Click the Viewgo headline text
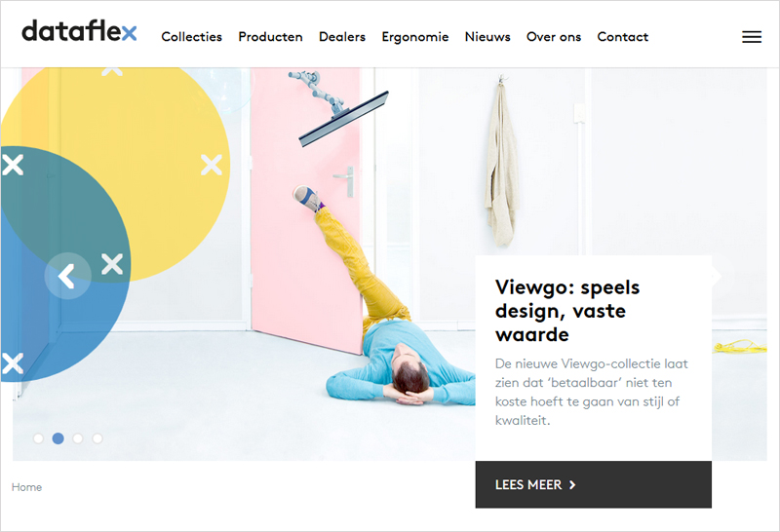Image resolution: width=780 pixels, height=532 pixels. [x=567, y=311]
